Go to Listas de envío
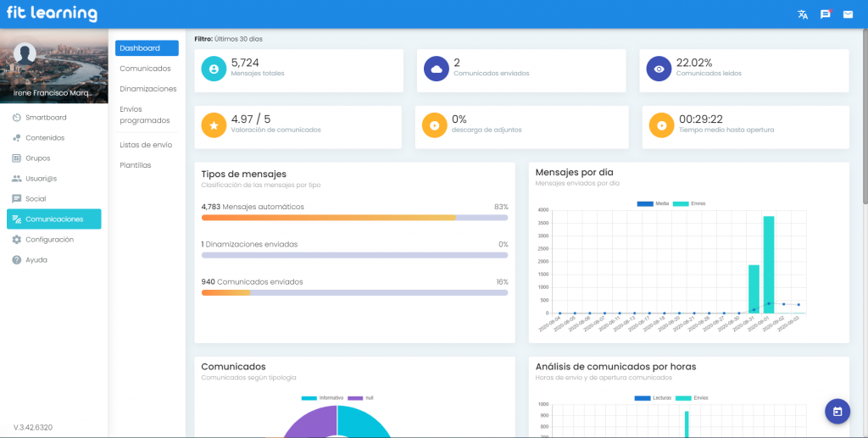The height and width of the screenshot is (438, 868). 146,145
